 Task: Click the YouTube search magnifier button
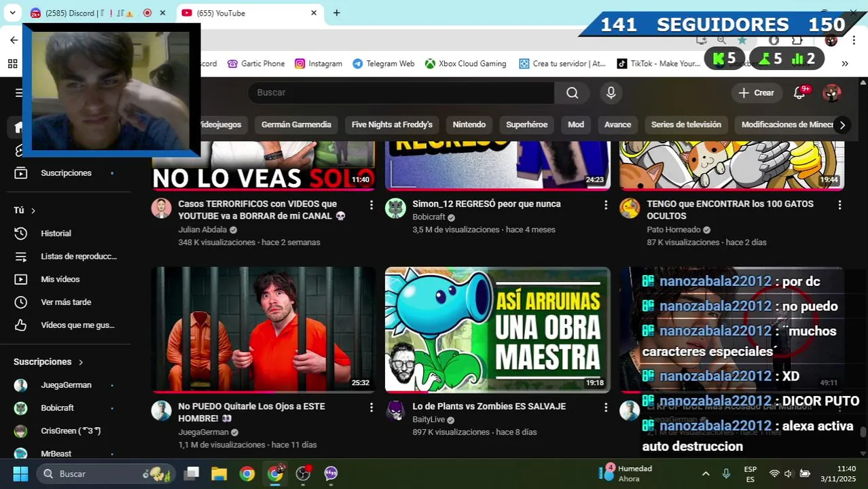(x=572, y=92)
